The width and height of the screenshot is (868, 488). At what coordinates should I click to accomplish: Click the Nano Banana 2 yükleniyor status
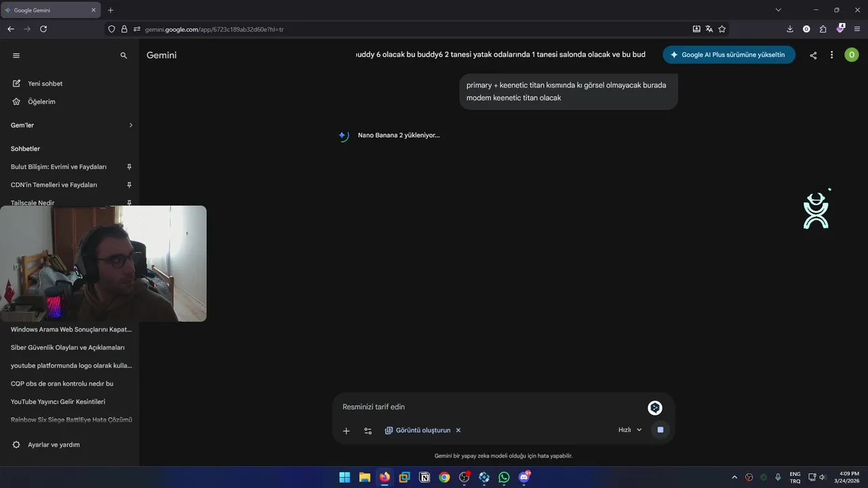pos(399,135)
